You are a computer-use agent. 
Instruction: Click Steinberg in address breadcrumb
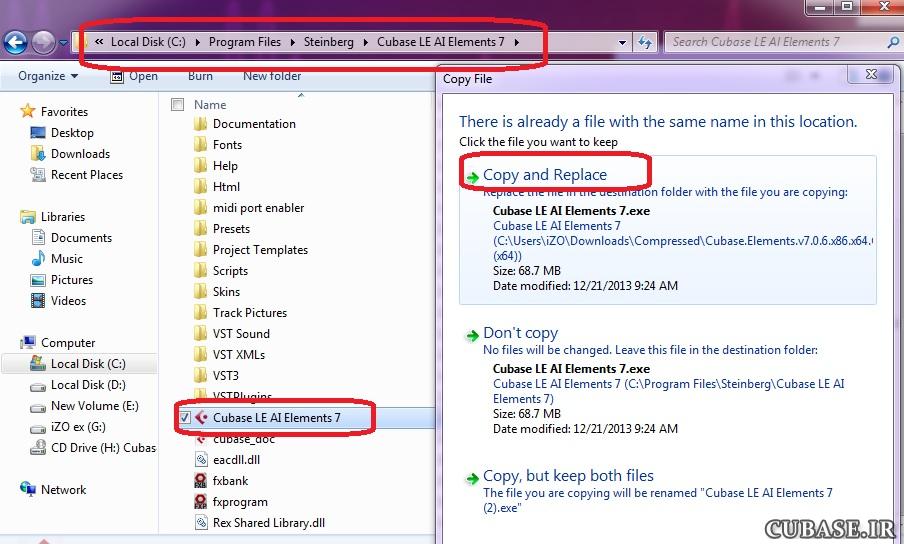tap(329, 42)
